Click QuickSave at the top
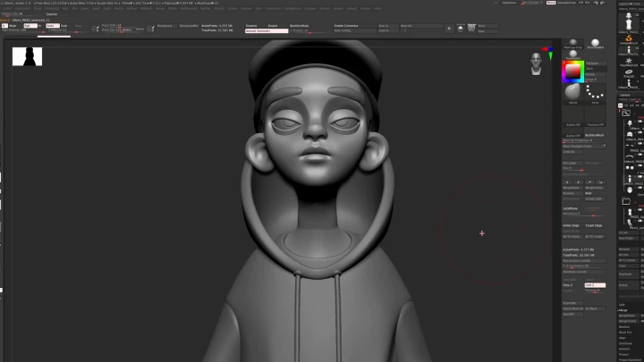The height and width of the screenshot is (362, 644). point(509,3)
